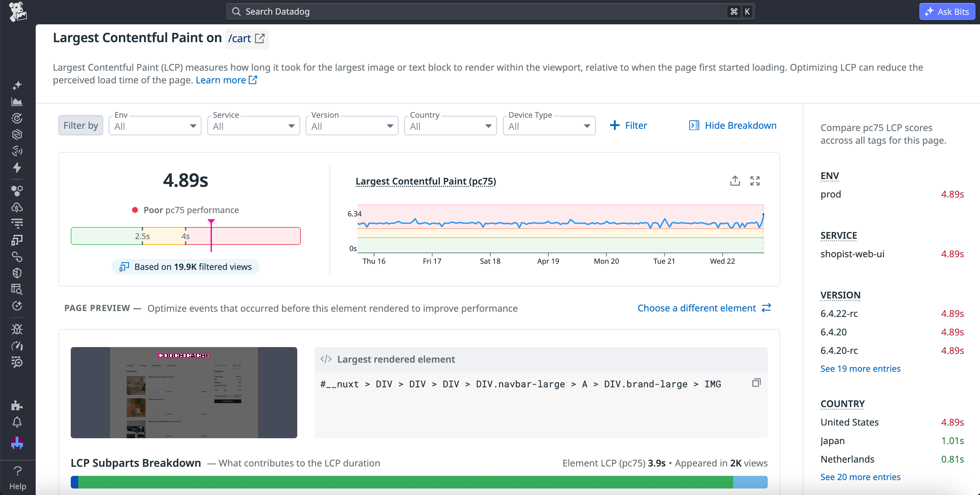Click the export icon on the LCP chart
The image size is (980, 495).
[x=735, y=181]
